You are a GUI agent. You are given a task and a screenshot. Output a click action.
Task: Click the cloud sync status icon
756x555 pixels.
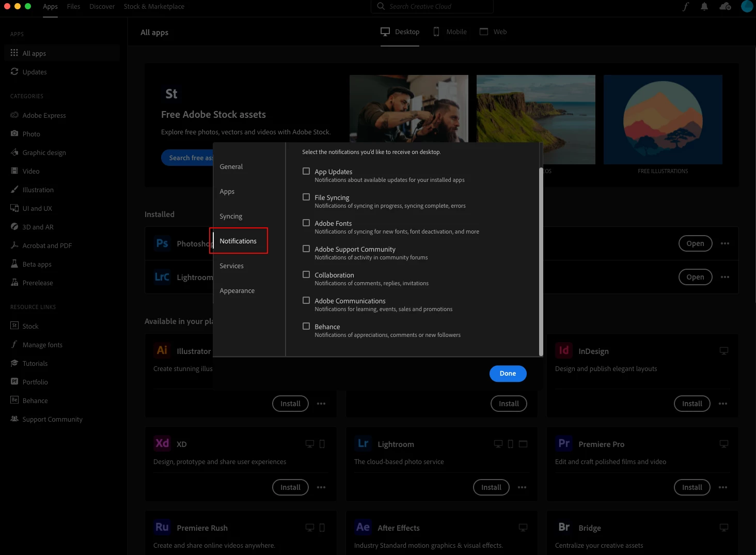(725, 6)
